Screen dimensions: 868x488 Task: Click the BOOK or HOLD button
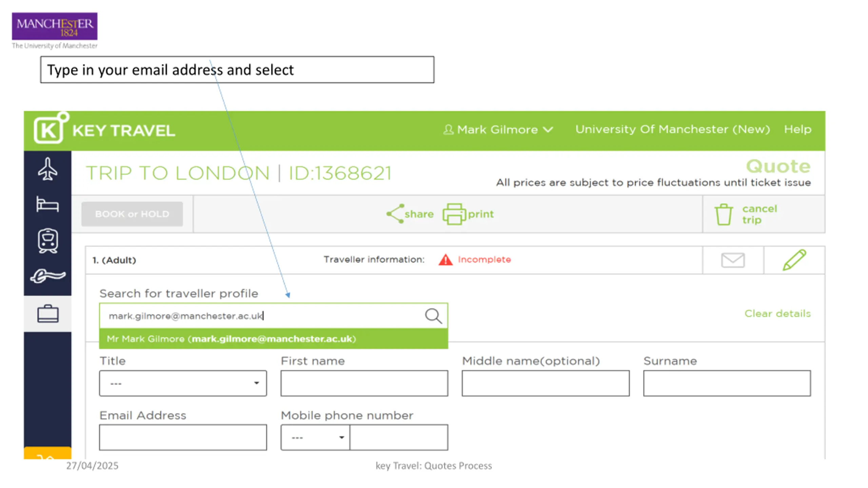pos(132,214)
